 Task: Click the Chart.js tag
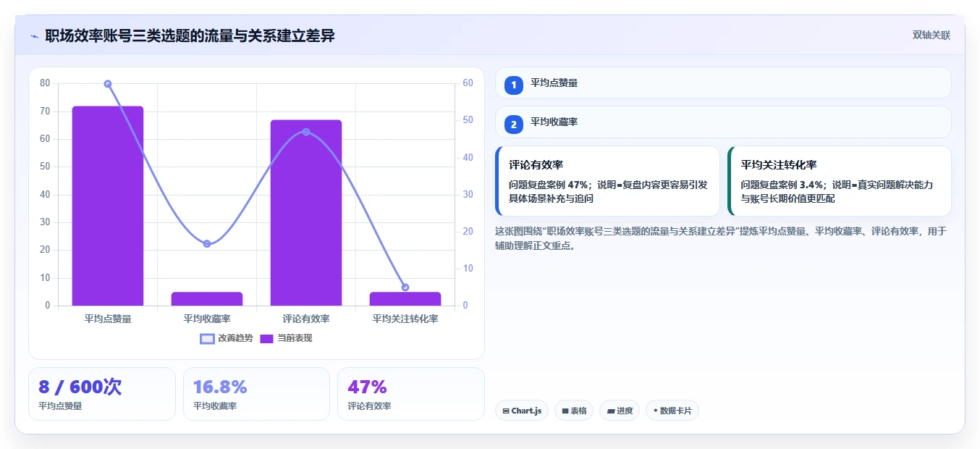pos(522,411)
